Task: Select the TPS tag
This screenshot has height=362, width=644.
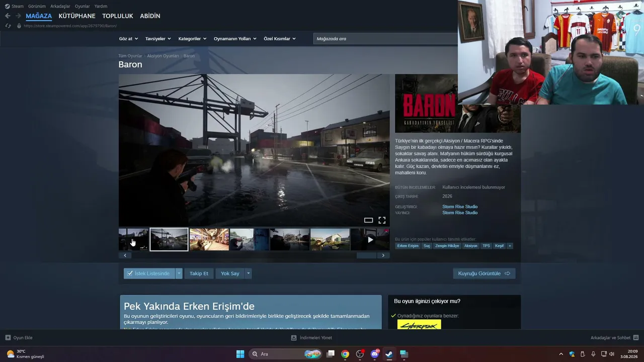Action: (x=486, y=246)
